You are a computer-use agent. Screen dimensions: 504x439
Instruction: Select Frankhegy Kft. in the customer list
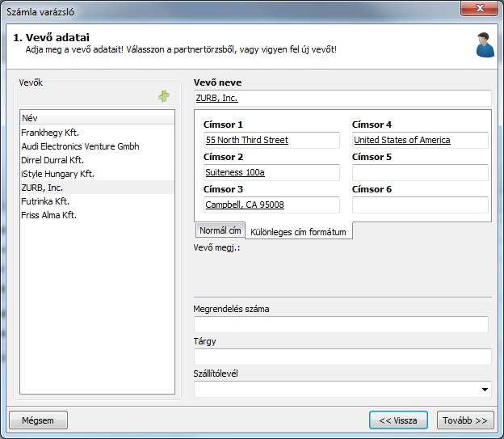pos(50,132)
